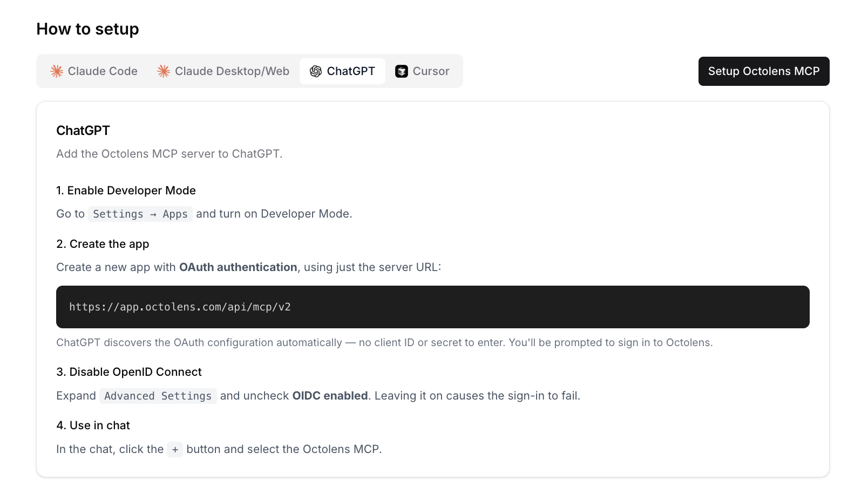Viewport: 868px width, 500px height.
Task: Click the bold 'OIDC enabled' text
Action: [330, 396]
